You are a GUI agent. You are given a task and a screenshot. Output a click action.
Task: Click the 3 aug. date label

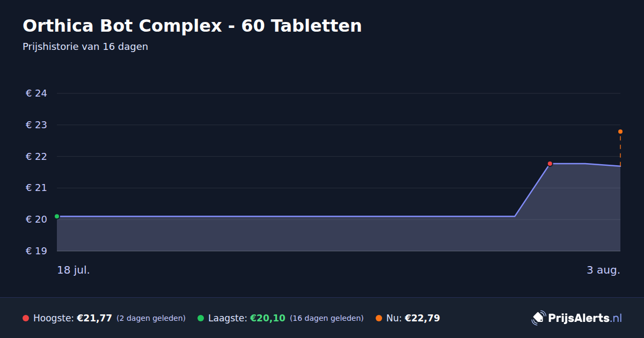coord(603,270)
